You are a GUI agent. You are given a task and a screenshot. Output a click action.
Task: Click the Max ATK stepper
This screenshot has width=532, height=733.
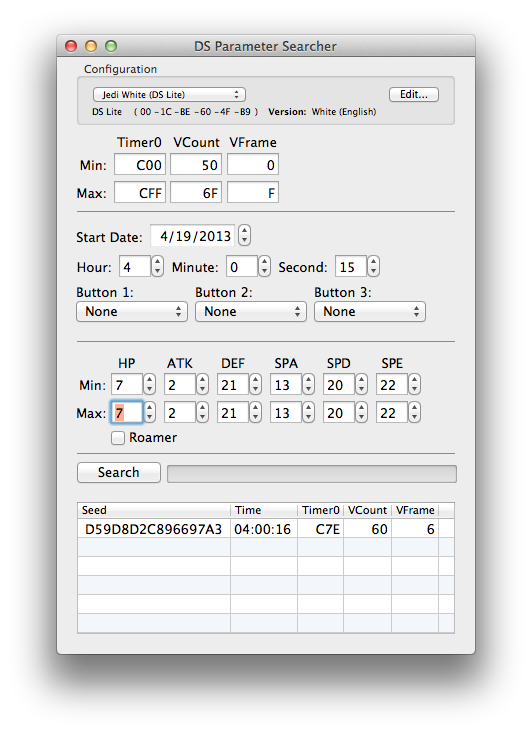202,412
